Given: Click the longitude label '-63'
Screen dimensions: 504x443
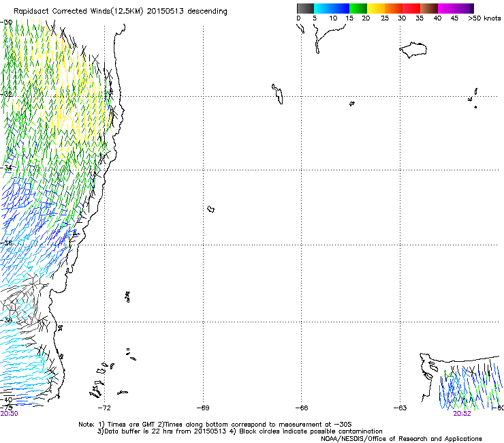Looking at the screenshot, I should [400, 408].
